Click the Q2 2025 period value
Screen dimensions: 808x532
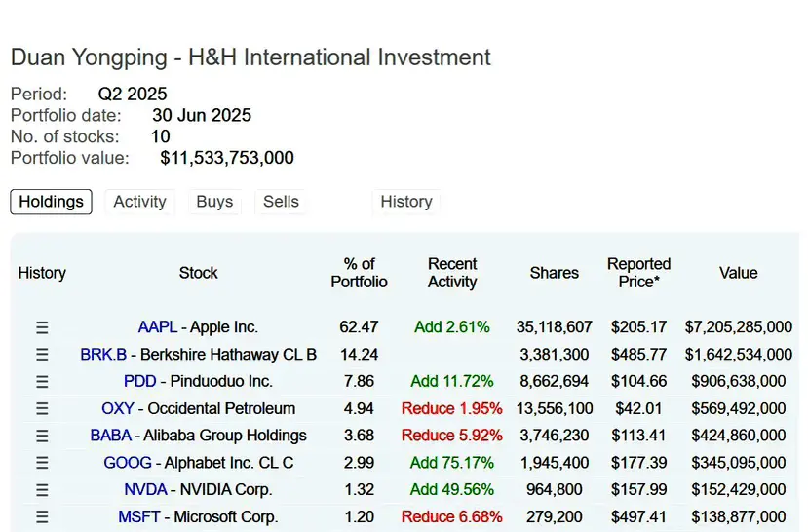pos(133,95)
